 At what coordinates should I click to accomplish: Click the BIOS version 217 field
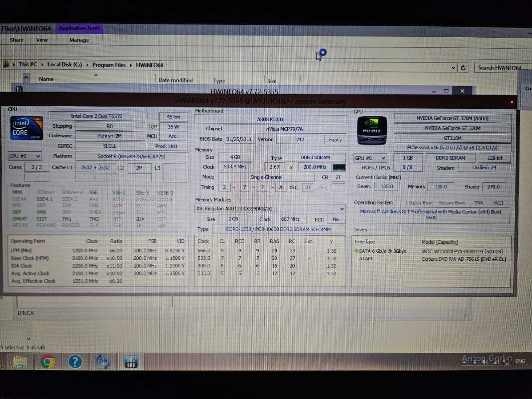click(300, 140)
